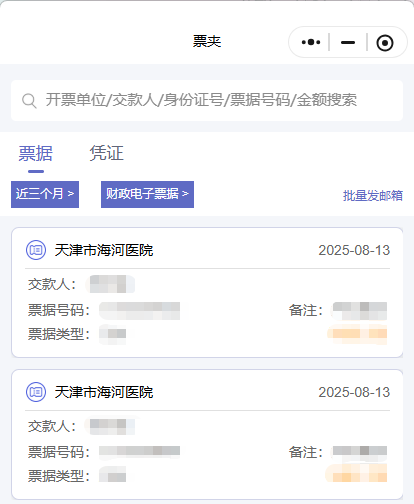This screenshot has height=504, width=414.
Task: Open second 天津市海河医院 invoice title
Action: pyautogui.click(x=104, y=392)
